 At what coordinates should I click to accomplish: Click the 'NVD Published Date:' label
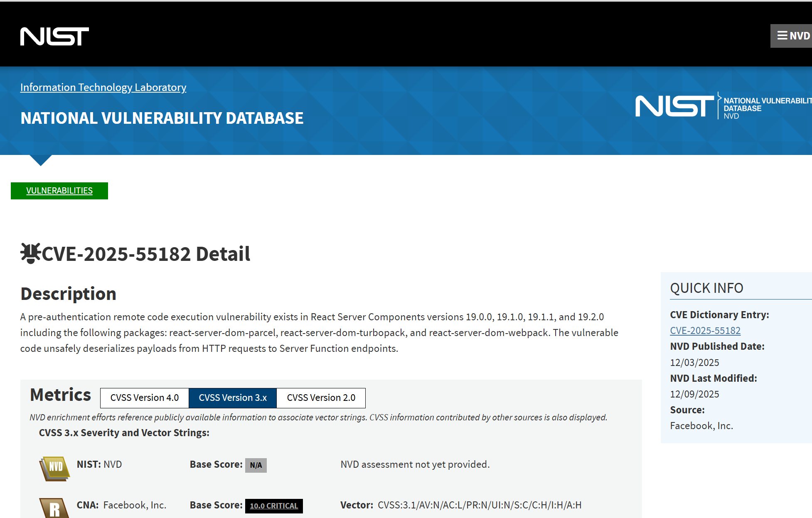[x=717, y=346]
